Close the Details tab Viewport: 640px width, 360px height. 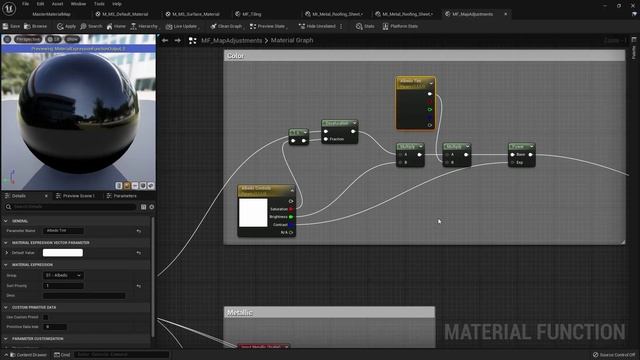pos(46,196)
